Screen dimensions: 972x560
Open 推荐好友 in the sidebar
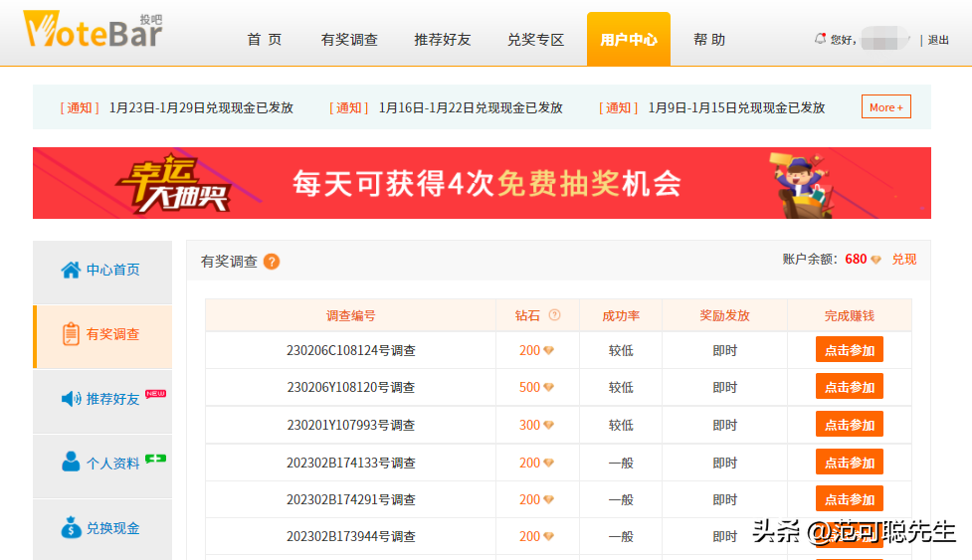point(102,400)
